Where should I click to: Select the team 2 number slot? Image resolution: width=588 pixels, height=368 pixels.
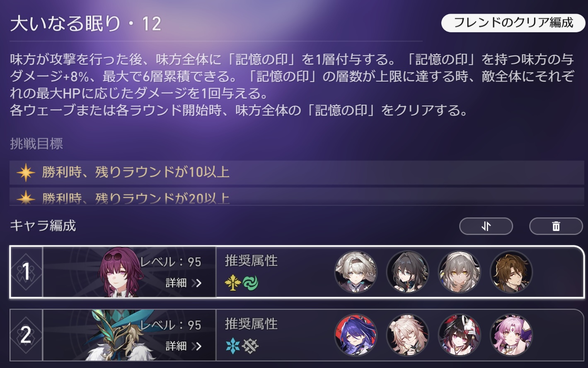coord(26,335)
